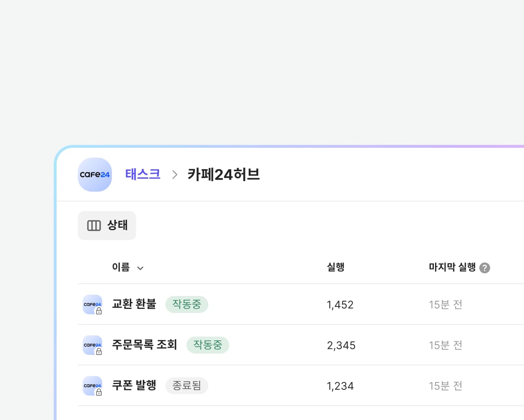Viewport: 524px width, 420px height.
Task: Open the 쿠폰 발행 task
Action: click(x=134, y=385)
